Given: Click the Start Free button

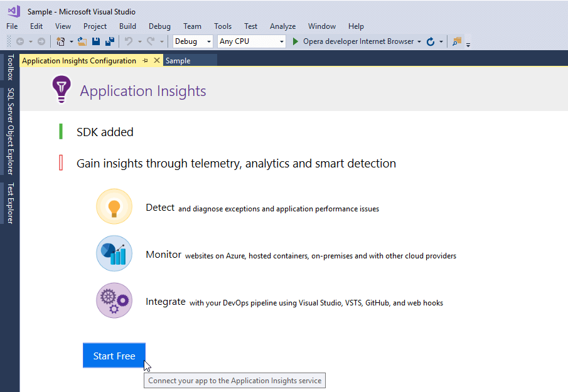Looking at the screenshot, I should [114, 356].
